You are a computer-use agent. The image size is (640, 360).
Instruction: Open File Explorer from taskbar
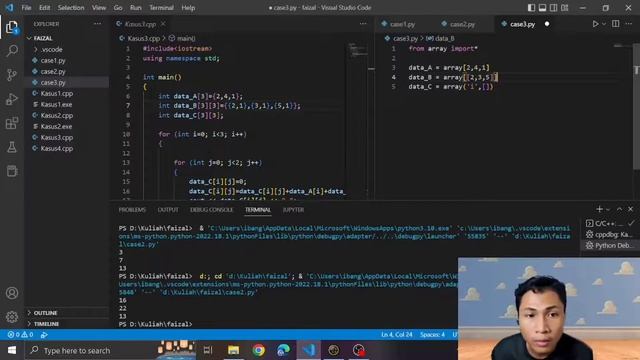click(x=233, y=350)
